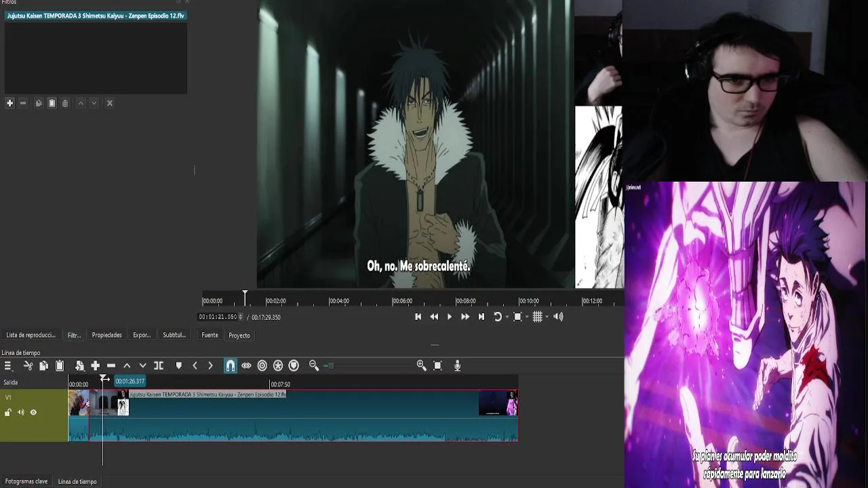Viewport: 868px width, 488px height.
Task: Append clip with the timeline plus icon
Action: (95, 365)
